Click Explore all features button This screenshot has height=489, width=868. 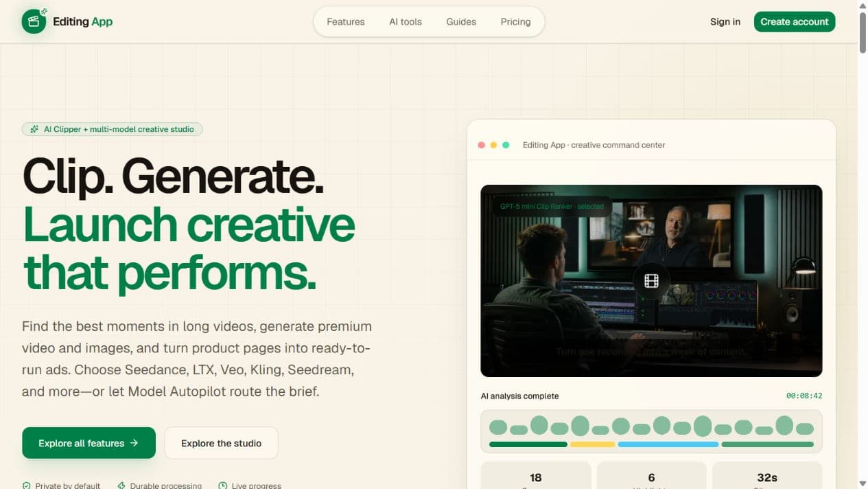(89, 443)
